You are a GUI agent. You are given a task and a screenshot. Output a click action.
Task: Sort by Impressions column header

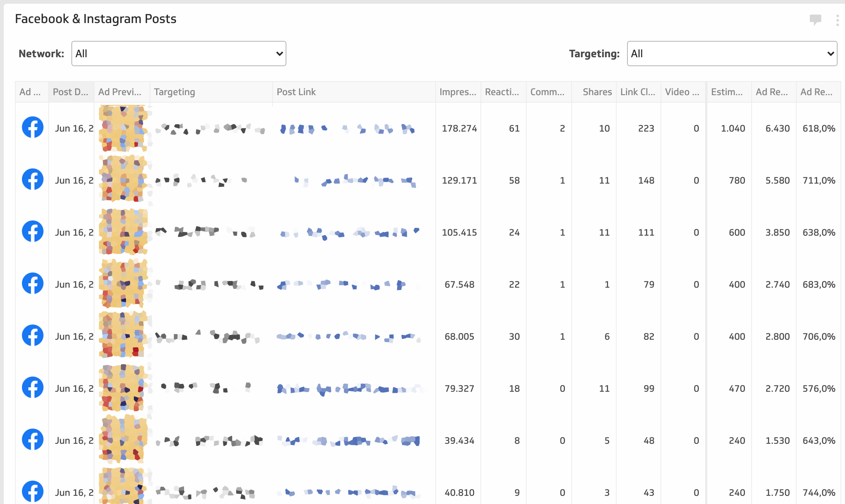[x=457, y=92]
